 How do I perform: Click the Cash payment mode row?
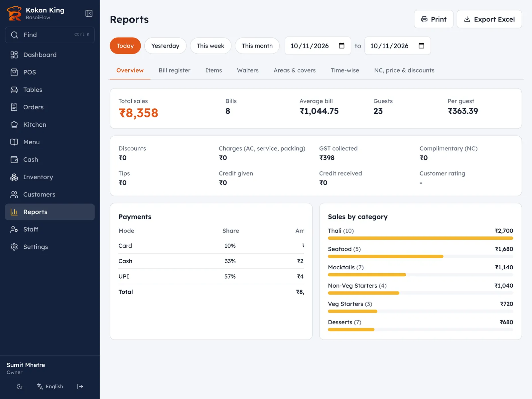pyautogui.click(x=211, y=261)
